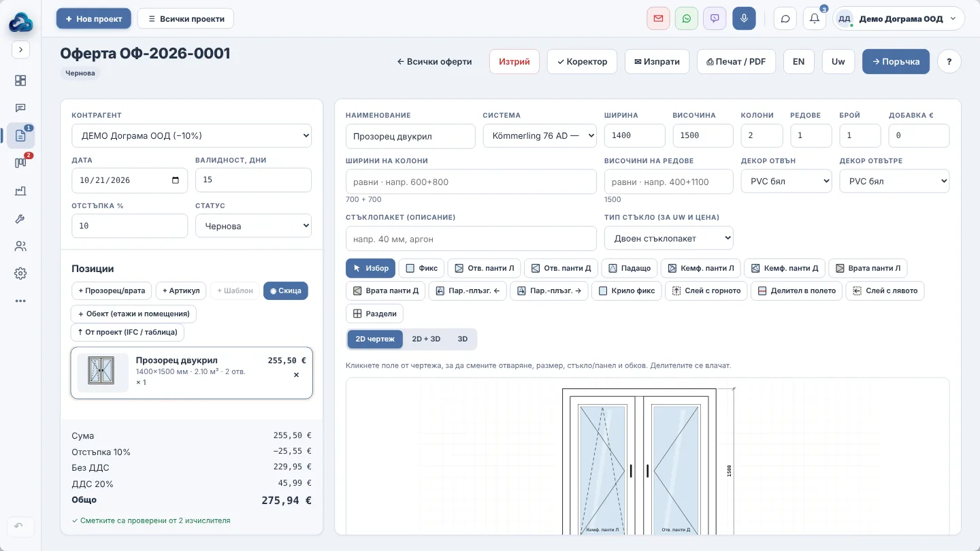Open the sidebar messages icon

[20, 108]
